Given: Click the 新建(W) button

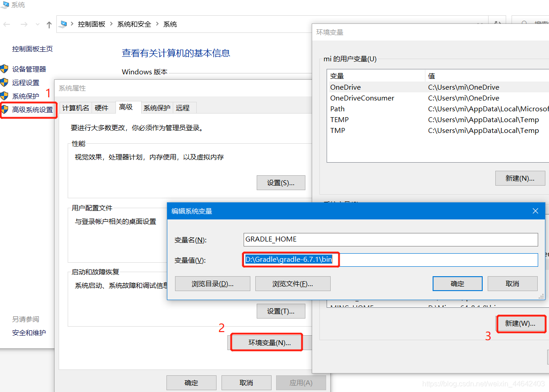Looking at the screenshot, I should pyautogui.click(x=521, y=324).
